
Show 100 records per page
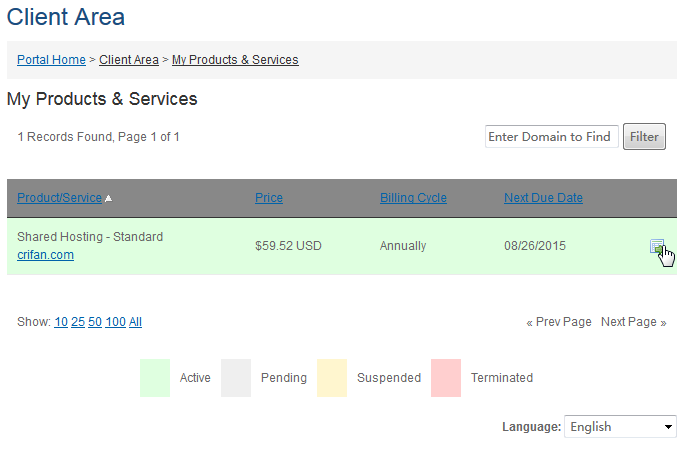click(115, 322)
